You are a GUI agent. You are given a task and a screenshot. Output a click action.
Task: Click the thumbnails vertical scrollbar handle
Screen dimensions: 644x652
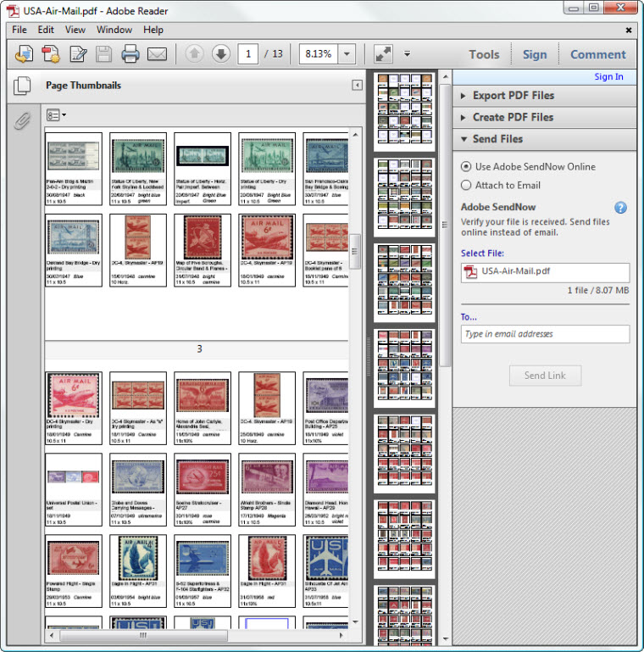click(x=354, y=251)
